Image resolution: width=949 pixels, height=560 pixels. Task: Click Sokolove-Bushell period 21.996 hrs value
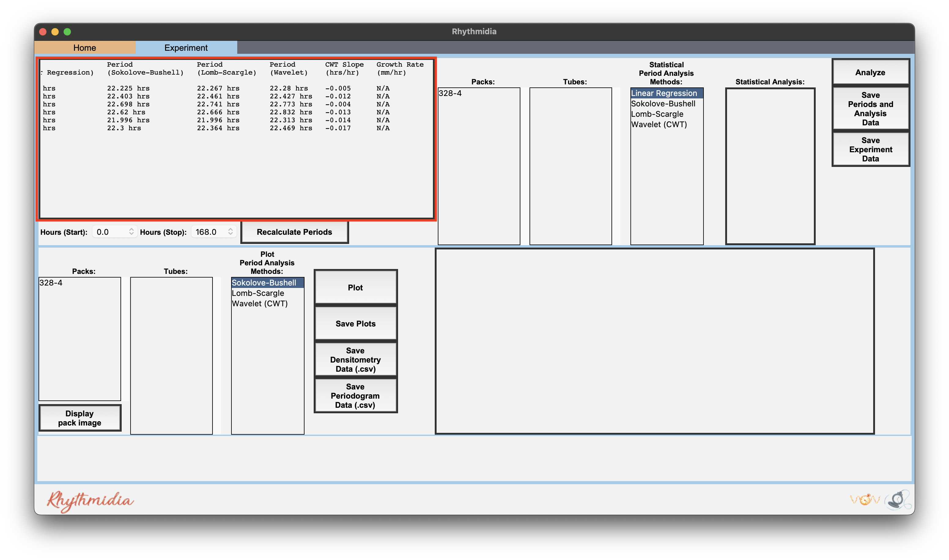point(128,120)
